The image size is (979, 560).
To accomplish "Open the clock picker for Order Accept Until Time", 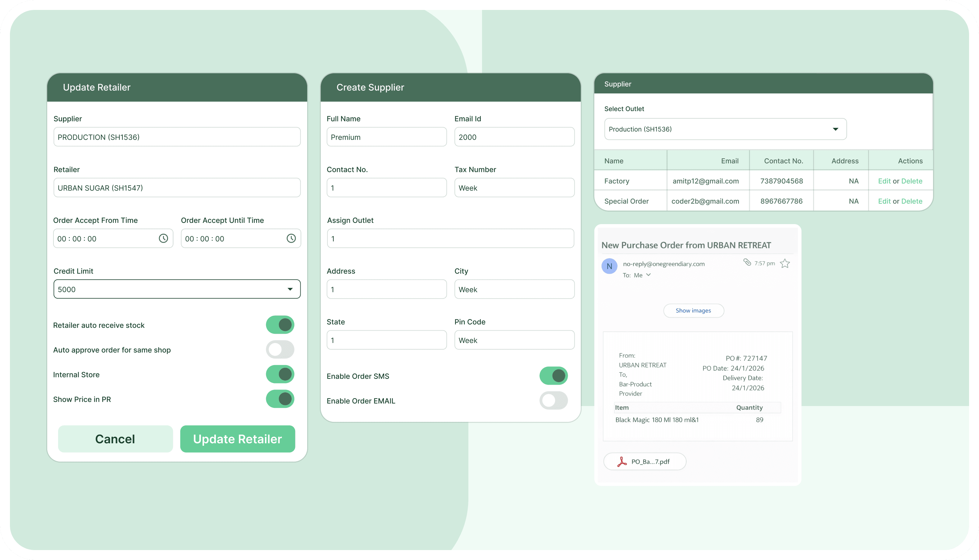I will pos(291,238).
